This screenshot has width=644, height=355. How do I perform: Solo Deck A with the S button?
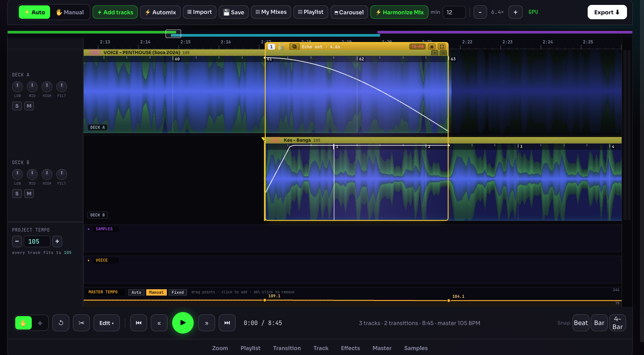click(x=17, y=106)
